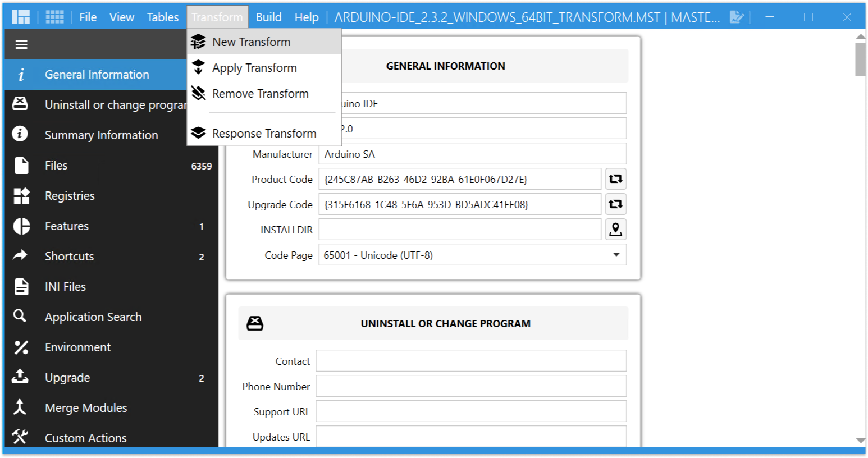
Task: Click the Features pie icon
Action: click(x=21, y=226)
